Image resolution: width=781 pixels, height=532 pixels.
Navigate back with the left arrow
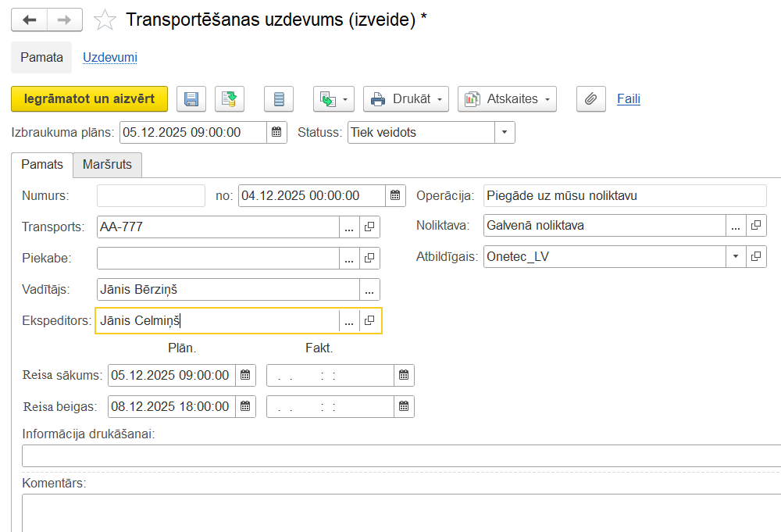[30, 20]
